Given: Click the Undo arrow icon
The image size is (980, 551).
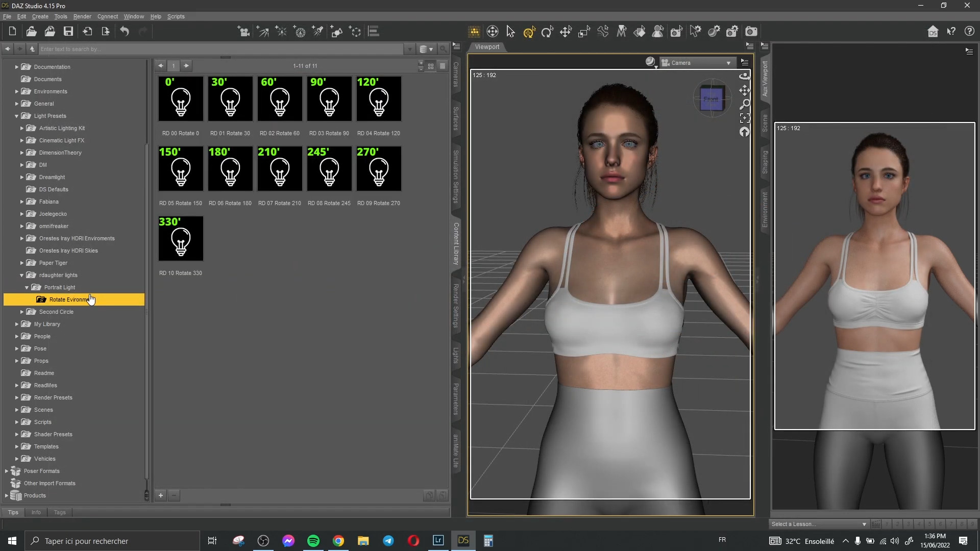Looking at the screenshot, I should (x=125, y=32).
